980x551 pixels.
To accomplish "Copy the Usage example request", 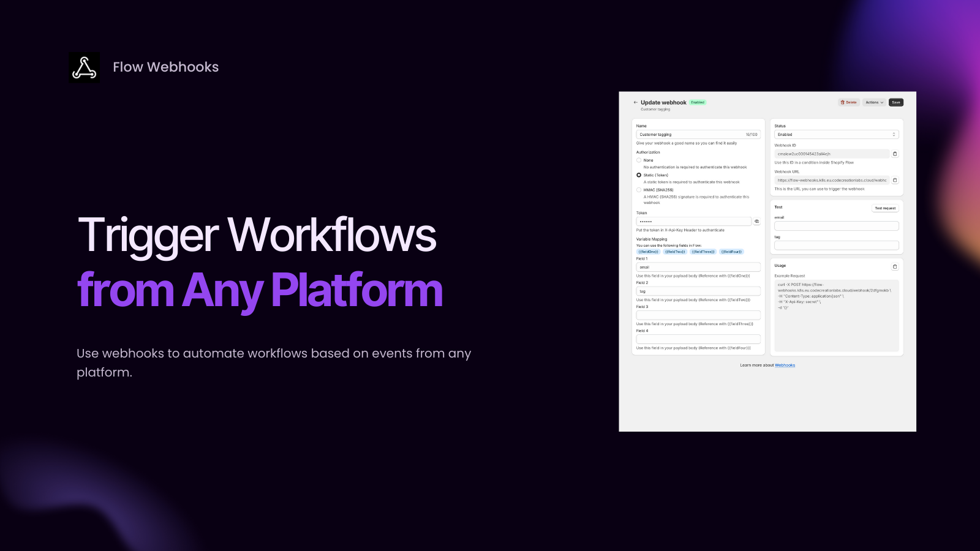I will click(x=895, y=266).
